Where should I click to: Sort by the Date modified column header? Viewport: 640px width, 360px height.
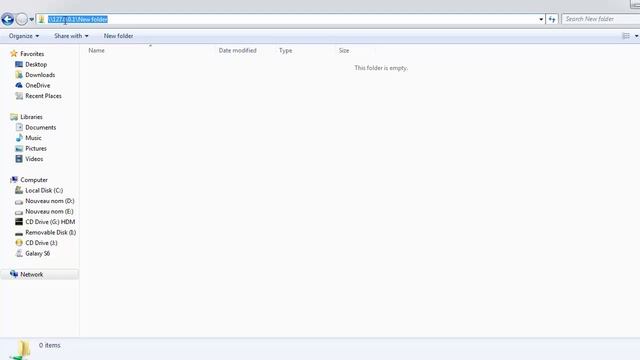238,50
